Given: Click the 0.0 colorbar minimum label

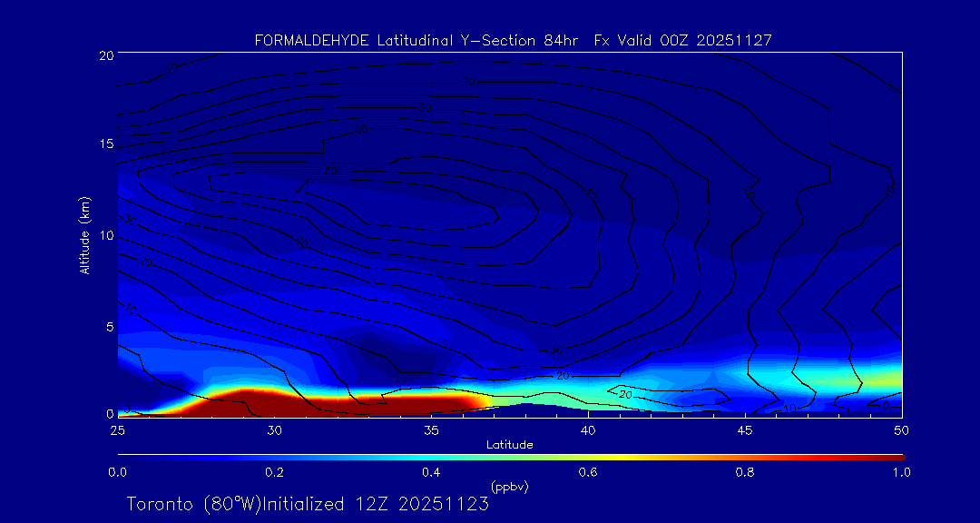Looking at the screenshot, I should (117, 472).
